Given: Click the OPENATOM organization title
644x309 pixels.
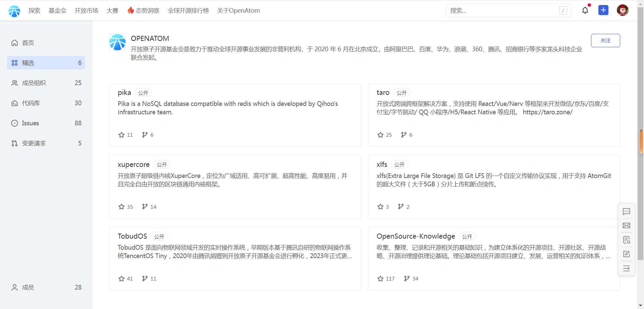Looking at the screenshot, I should tap(150, 39).
